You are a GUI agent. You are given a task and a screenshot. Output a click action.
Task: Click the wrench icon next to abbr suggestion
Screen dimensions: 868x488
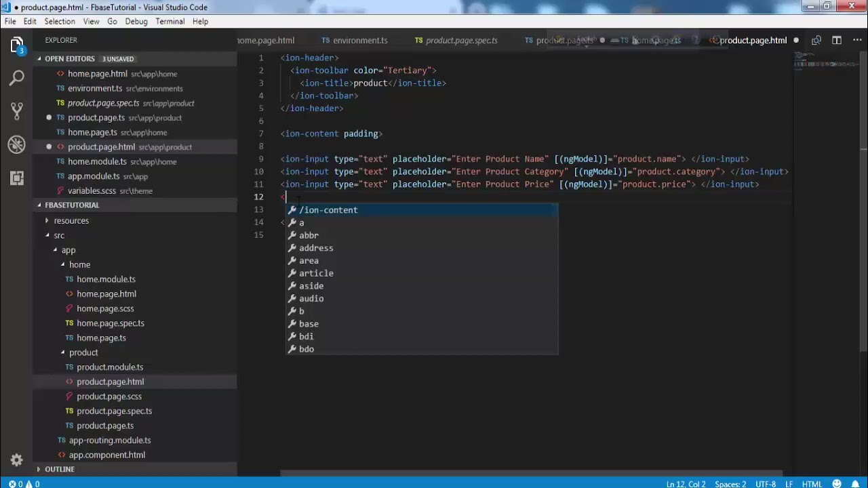(292, 235)
